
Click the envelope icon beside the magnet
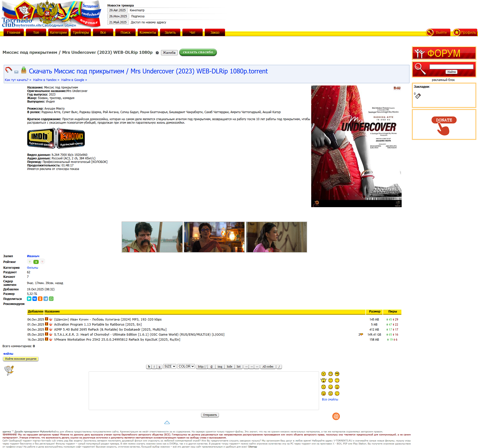[x=16, y=72]
